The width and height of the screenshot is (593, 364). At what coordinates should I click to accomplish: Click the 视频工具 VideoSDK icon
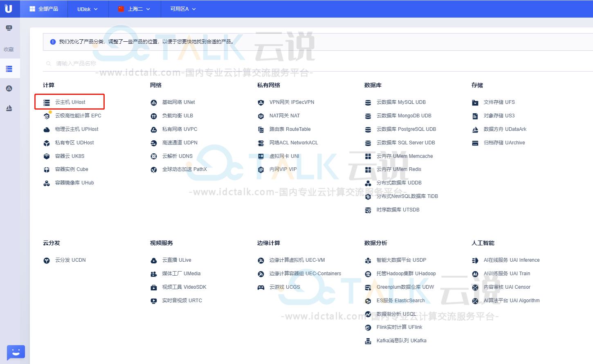(x=154, y=287)
